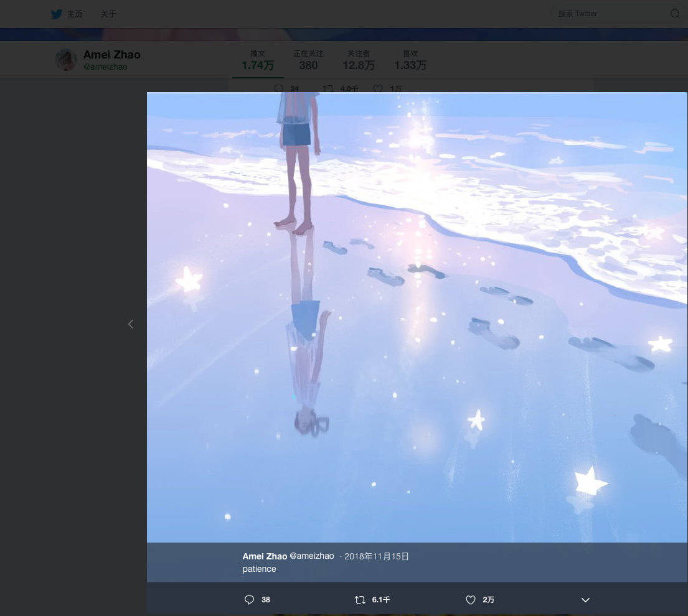Click the word patience in caption

pyautogui.click(x=259, y=569)
